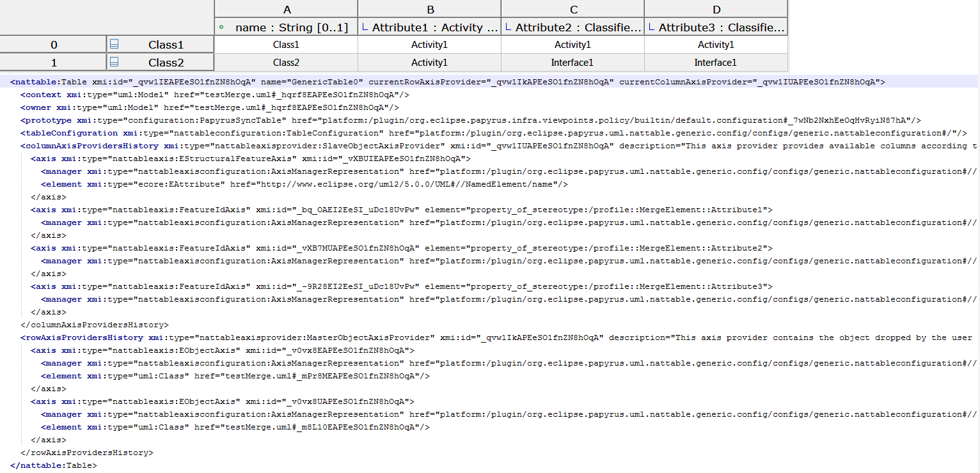Click the EObjectAxis line with id _v0vx8UAPEeSO1fnZN8hOqA
Screen dimensions: 980x473
click(223, 401)
